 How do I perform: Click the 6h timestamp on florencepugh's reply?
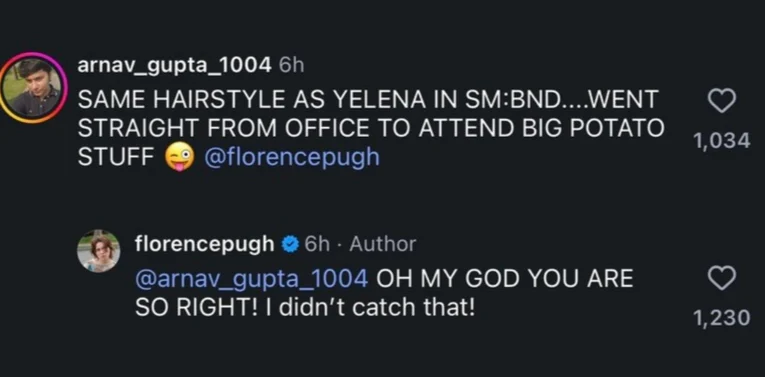click(x=317, y=243)
